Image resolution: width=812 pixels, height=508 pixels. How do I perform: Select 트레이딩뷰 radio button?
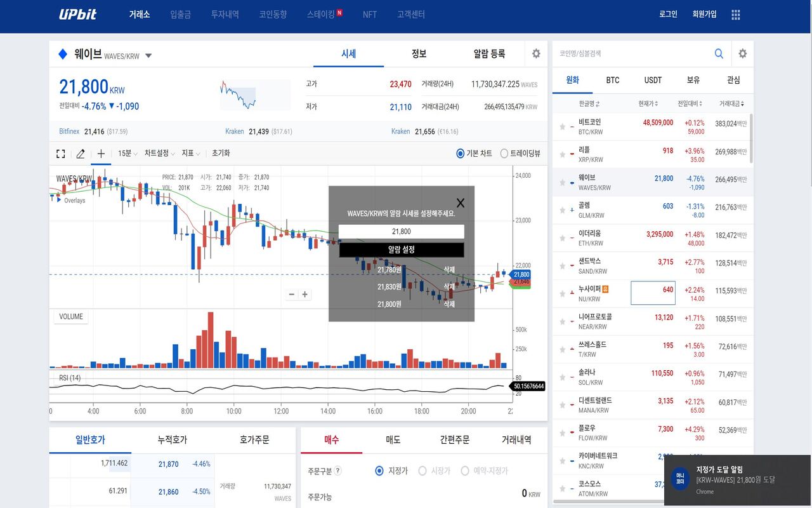point(504,154)
